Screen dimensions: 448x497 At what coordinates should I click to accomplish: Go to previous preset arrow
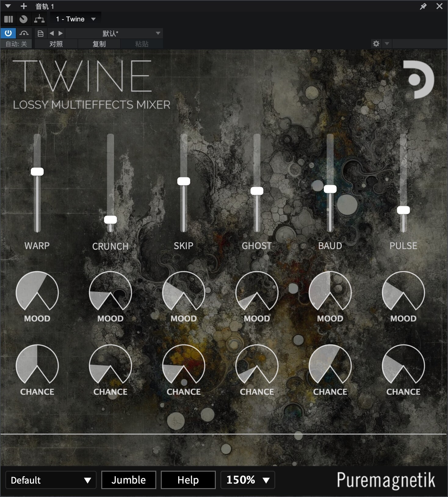pyautogui.click(x=52, y=33)
